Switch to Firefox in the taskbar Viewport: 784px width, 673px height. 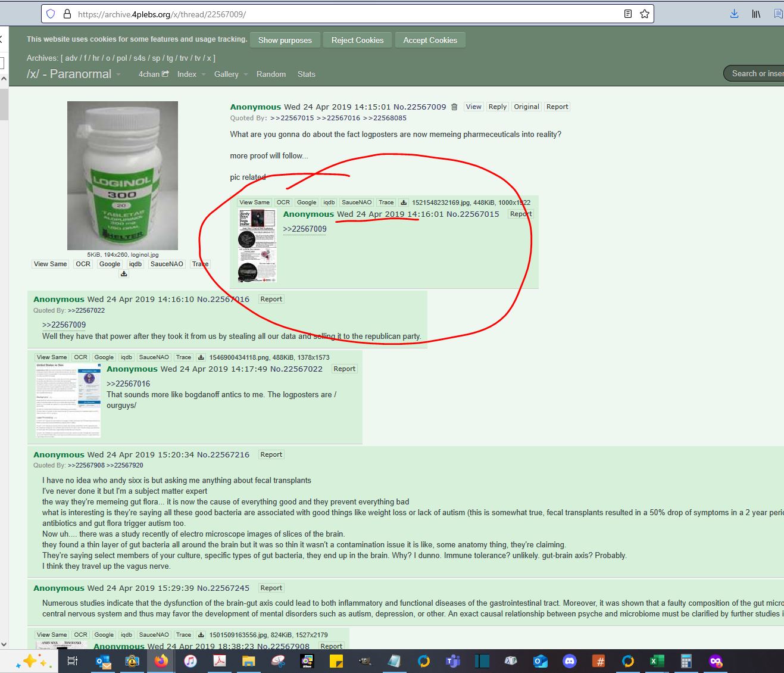click(161, 661)
